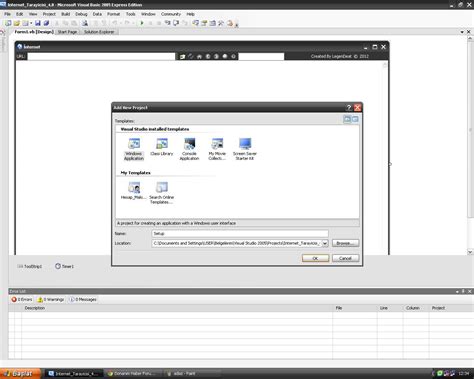474x379 pixels.
Task: Click the Undo toolbar icon
Action: 115,23
